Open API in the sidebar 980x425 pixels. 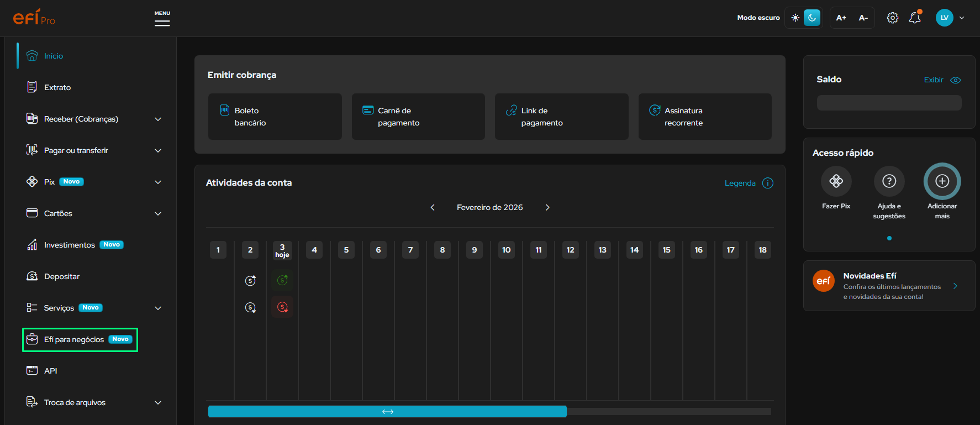[x=51, y=371]
